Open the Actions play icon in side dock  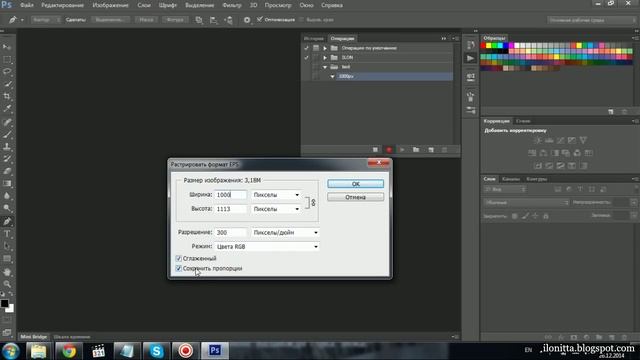[471, 58]
